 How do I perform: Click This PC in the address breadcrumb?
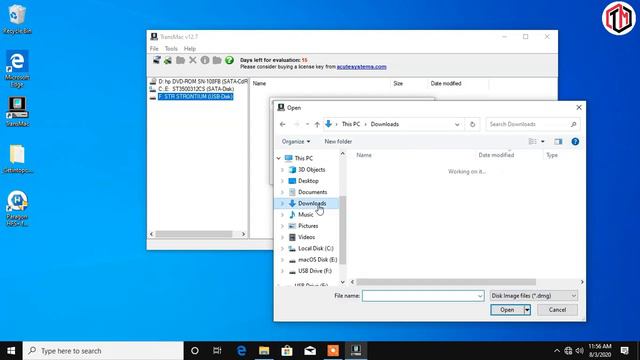(x=351, y=124)
